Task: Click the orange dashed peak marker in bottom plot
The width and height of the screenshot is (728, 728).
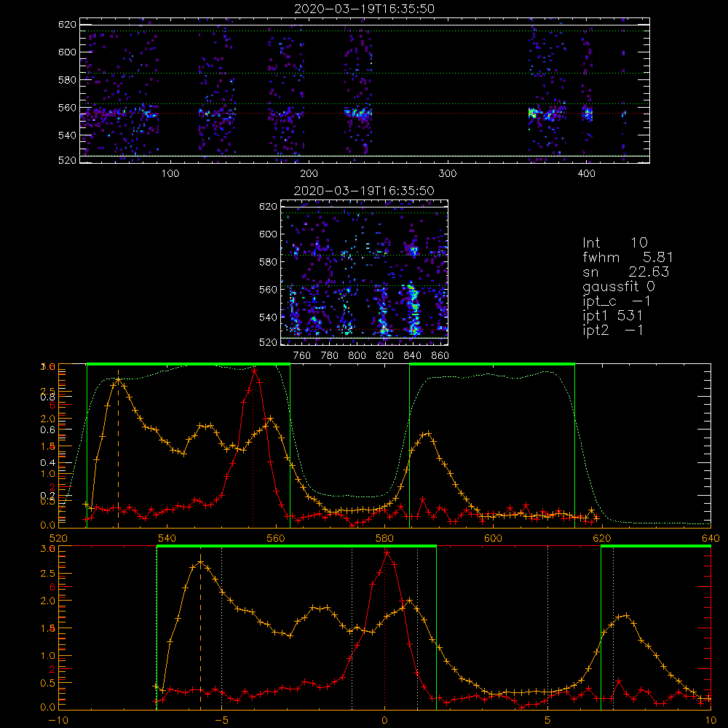Action: tap(201, 631)
